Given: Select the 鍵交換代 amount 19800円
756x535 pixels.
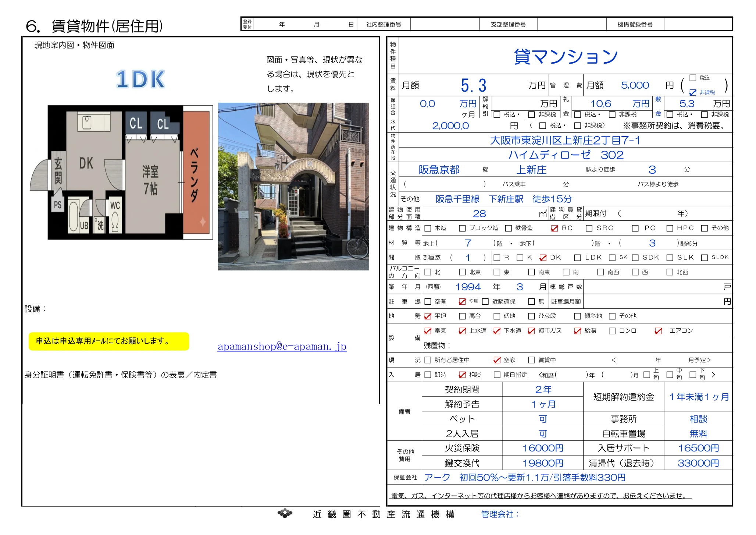Looking at the screenshot, I should (543, 463).
